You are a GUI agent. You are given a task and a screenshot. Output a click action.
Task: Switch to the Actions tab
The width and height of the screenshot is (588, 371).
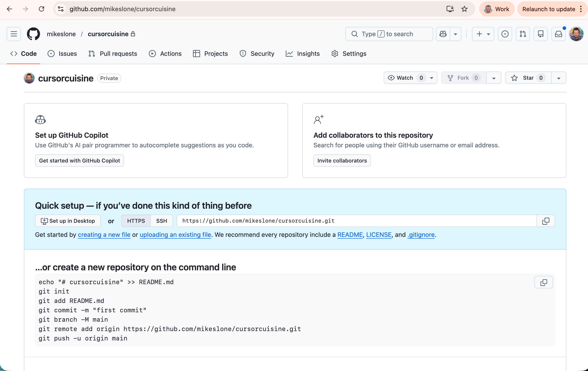coord(165,54)
